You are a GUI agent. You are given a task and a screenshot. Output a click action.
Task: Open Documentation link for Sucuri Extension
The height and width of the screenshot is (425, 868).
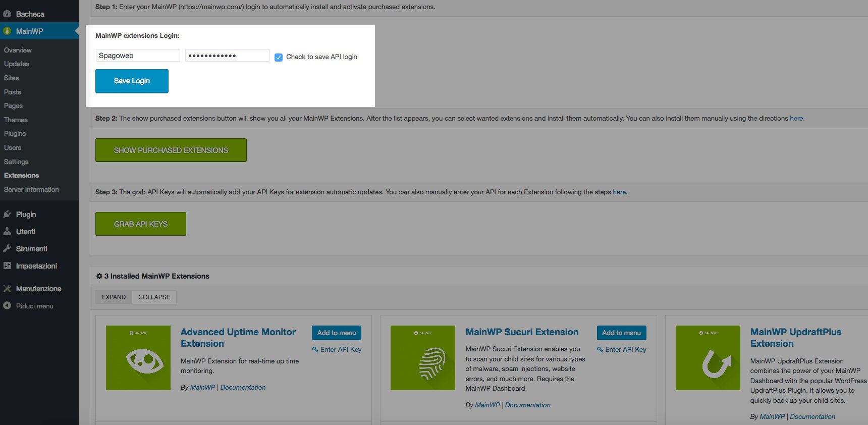point(527,405)
